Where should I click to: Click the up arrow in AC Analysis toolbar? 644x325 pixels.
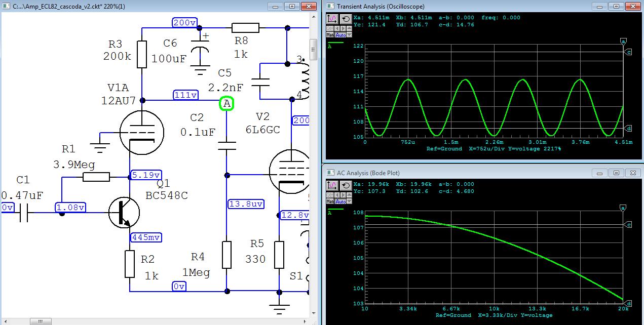(x=349, y=195)
